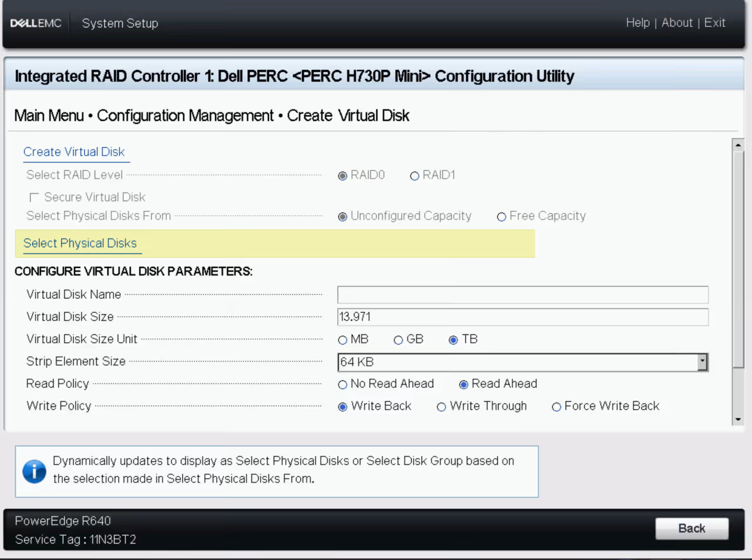Screen dimensions: 752x560
Task: Set size unit to GB
Action: pos(398,340)
